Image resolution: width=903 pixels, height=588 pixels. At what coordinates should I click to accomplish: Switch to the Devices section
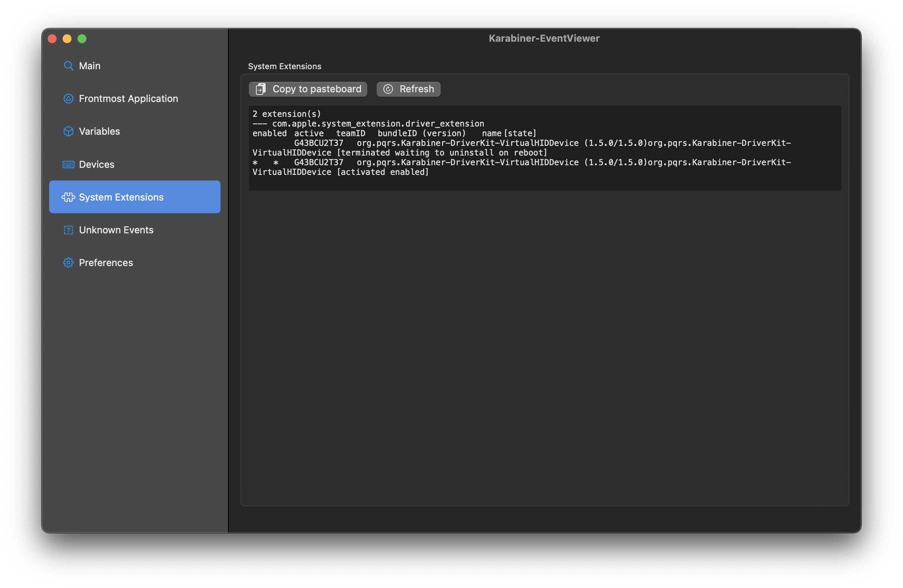coord(97,164)
